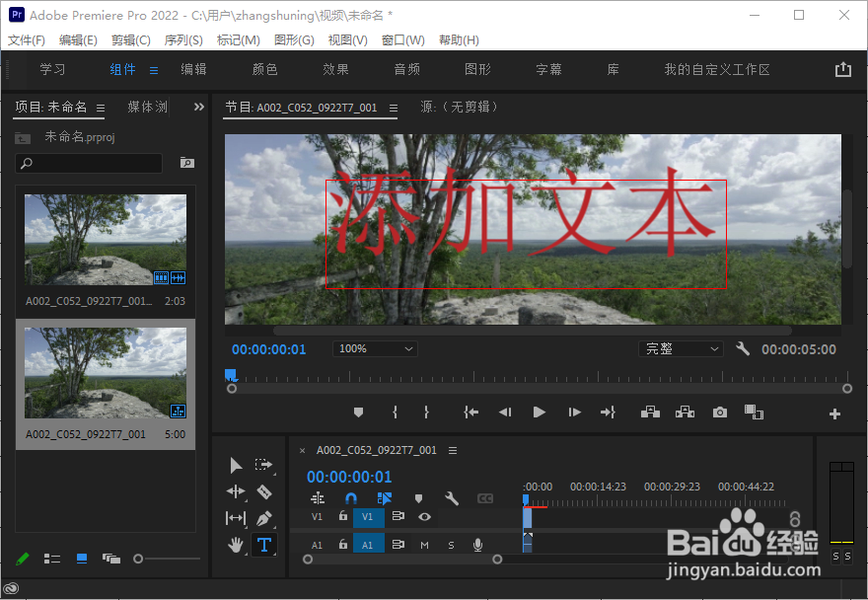Click the project folder up icon
868x600 pixels.
pos(23,137)
